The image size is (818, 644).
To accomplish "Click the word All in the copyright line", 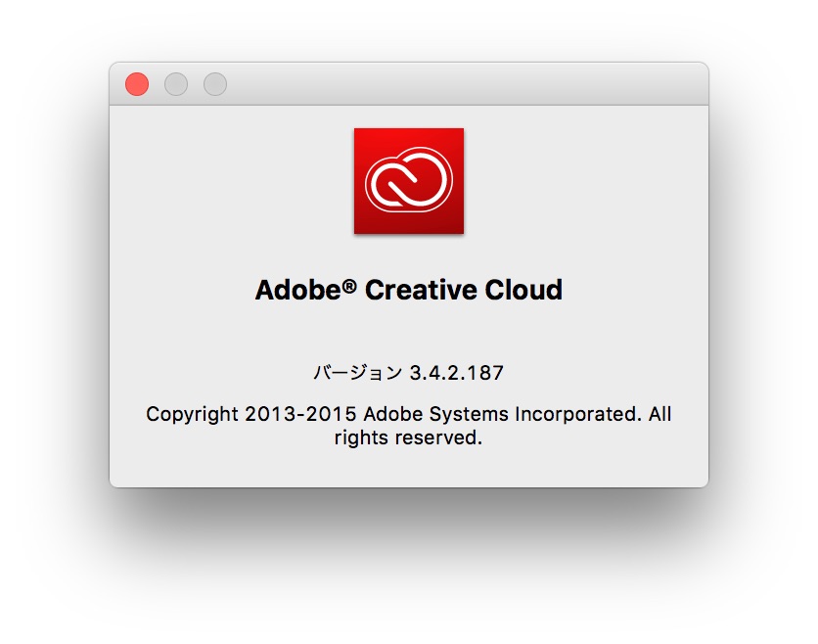I will (659, 414).
